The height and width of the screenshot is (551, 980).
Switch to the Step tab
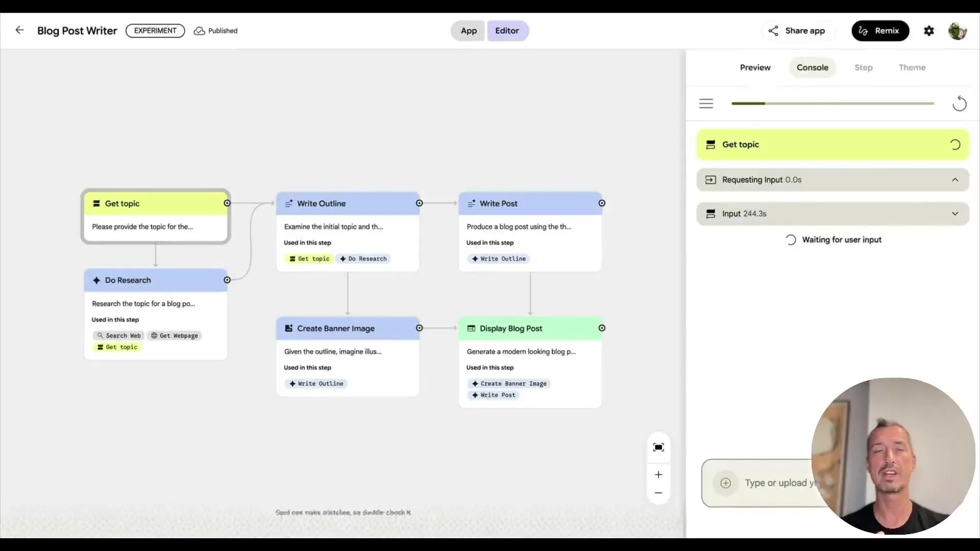pos(864,67)
